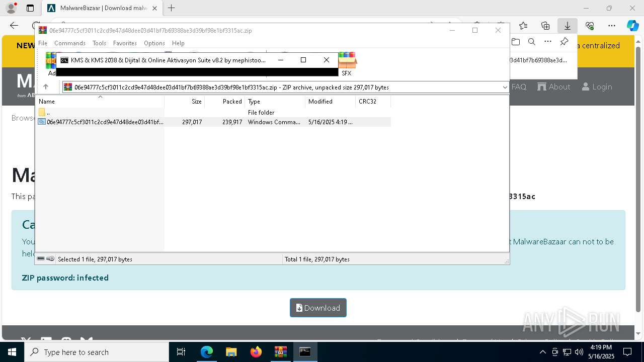Click the Download button on the page
This screenshot has width=644, height=362.
click(318, 308)
